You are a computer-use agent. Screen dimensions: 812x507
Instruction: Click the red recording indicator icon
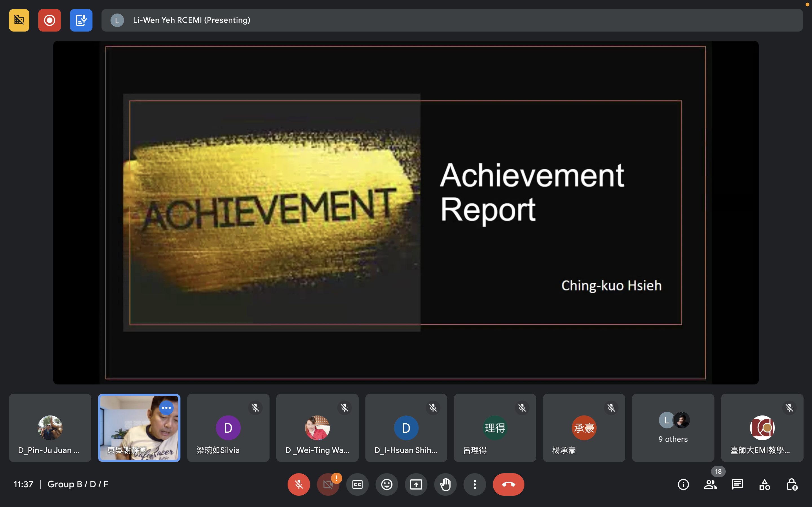tap(49, 20)
